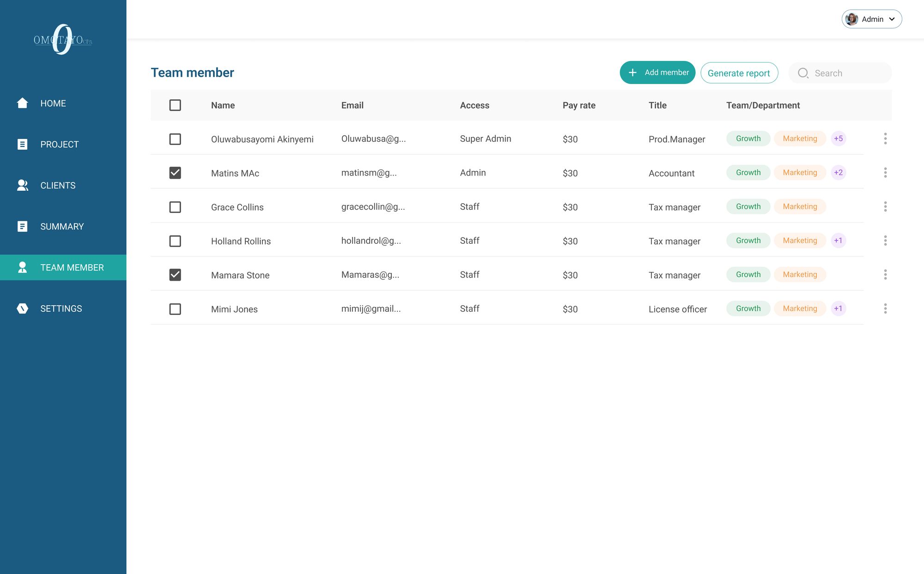Expand the Admin account dropdown
This screenshot has width=924, height=574.
[871, 19]
